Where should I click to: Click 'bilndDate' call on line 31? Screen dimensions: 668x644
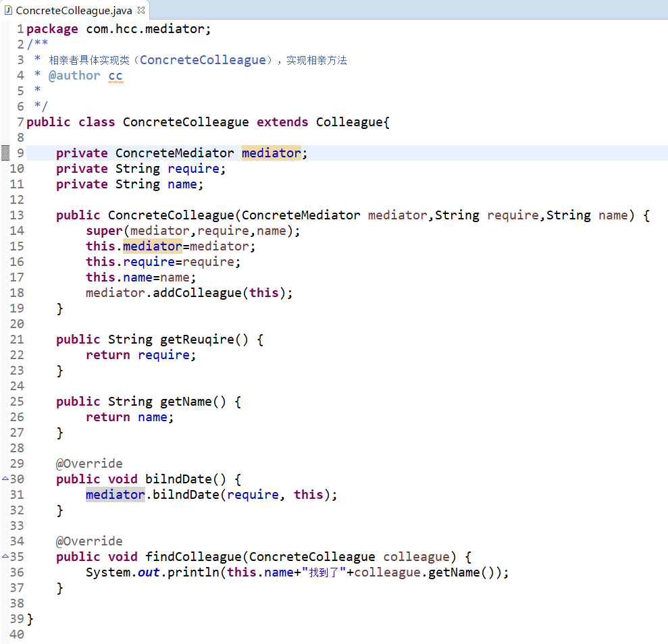tap(186, 494)
